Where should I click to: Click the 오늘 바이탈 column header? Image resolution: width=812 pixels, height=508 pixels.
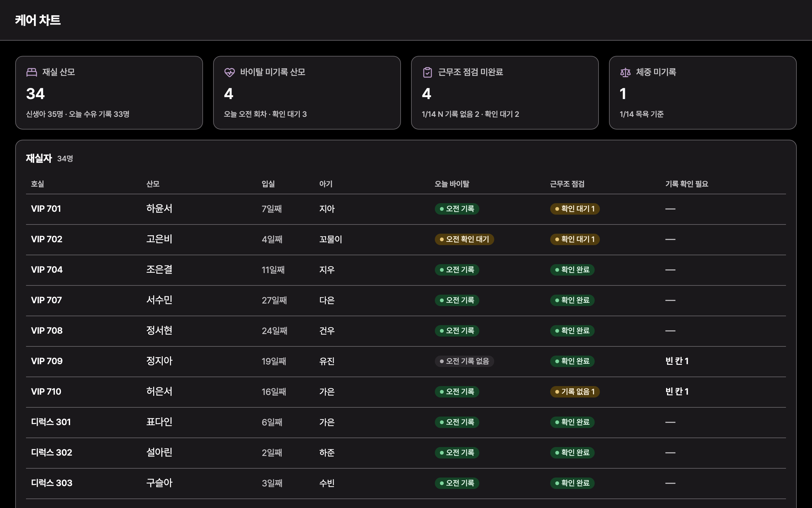tap(452, 184)
